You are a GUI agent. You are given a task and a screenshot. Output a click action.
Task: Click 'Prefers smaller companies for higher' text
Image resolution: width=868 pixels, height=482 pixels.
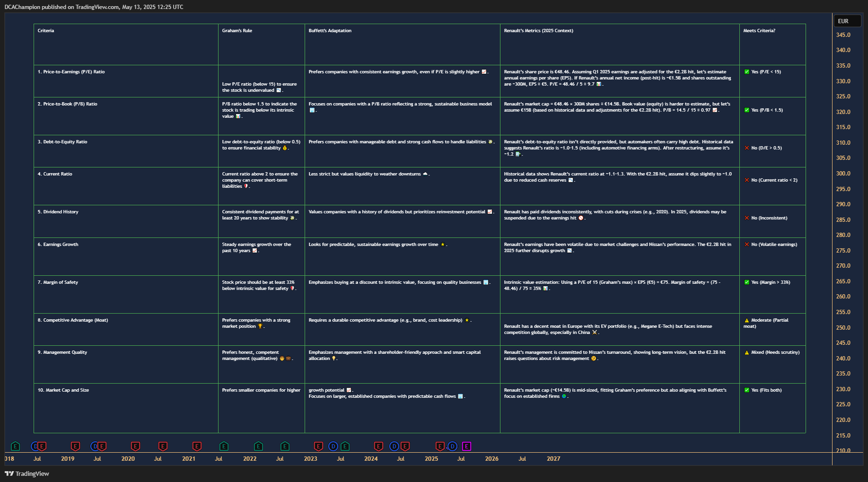click(261, 390)
